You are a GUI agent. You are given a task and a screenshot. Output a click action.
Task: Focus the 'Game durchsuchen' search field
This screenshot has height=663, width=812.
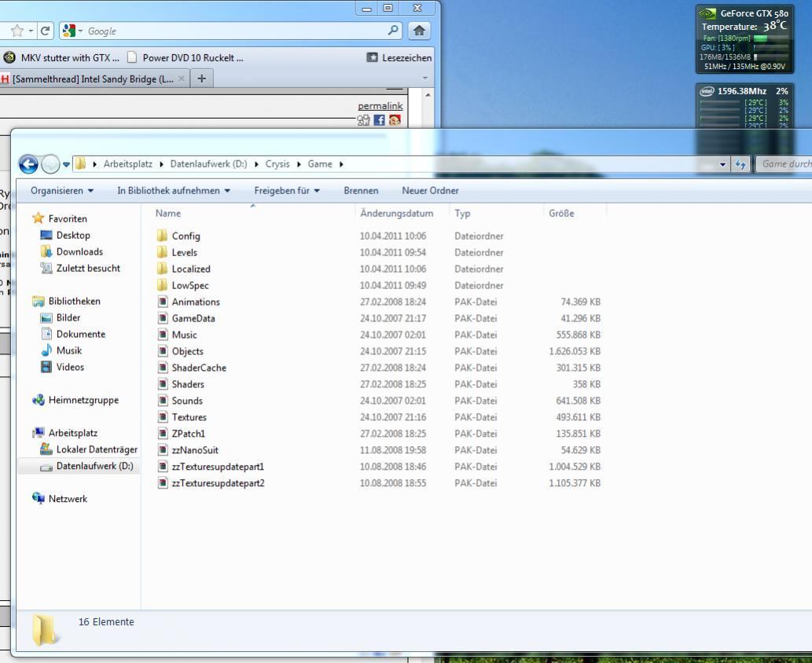point(784,164)
